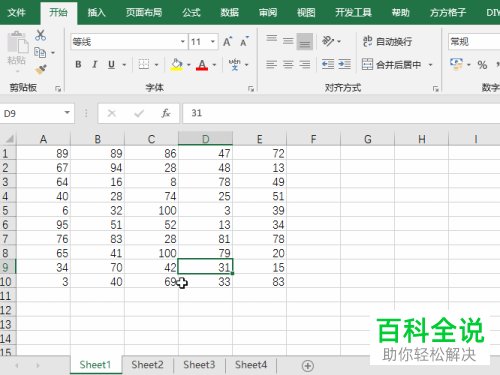
Task: Apply red font color A
Action: pos(202,64)
